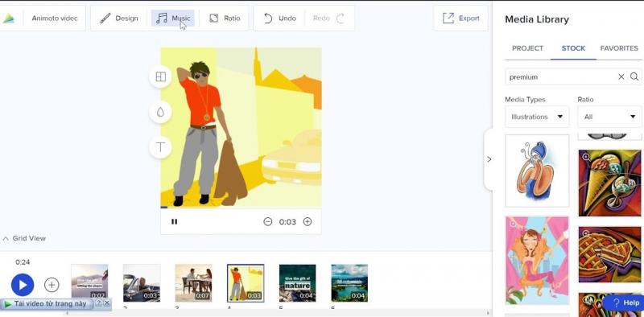
Task: Run search with magnifier icon
Action: 634,76
